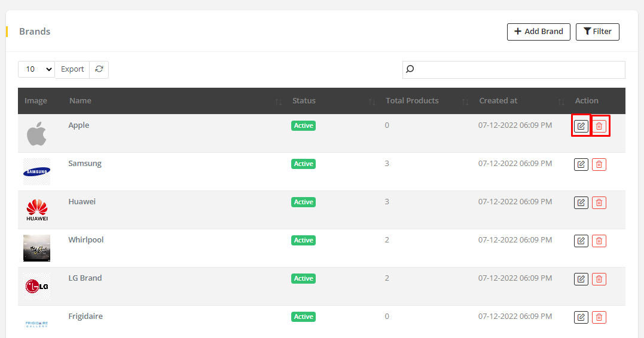Click the refresh table icon

click(x=99, y=69)
